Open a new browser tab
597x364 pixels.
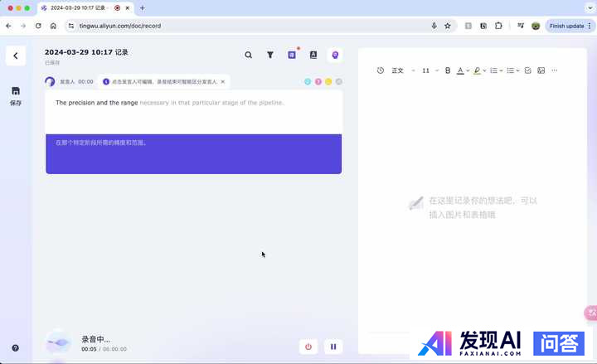[143, 8]
